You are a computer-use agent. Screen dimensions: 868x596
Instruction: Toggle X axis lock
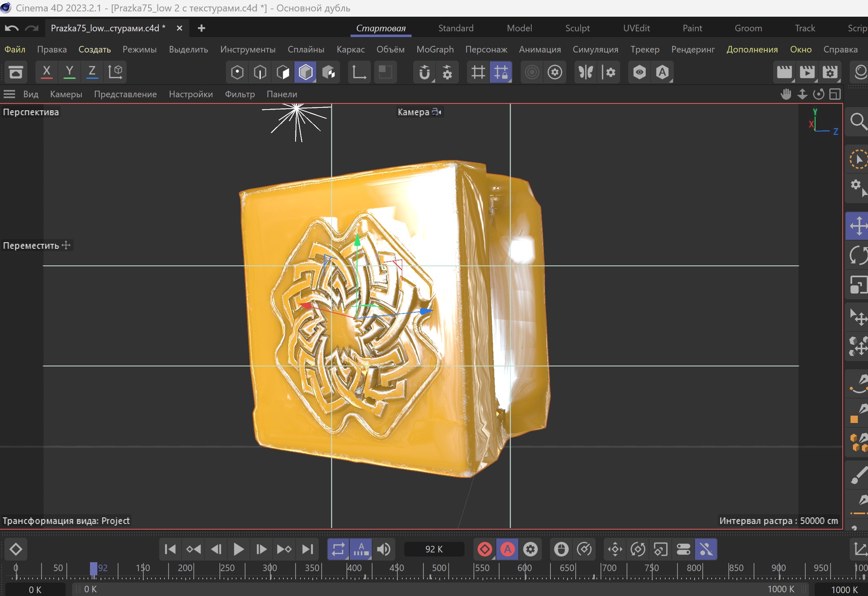[x=46, y=72]
